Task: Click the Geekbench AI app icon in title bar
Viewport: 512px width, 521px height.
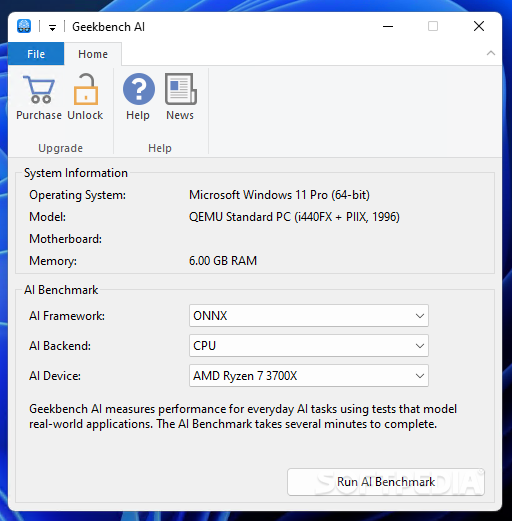Action: pos(24,26)
